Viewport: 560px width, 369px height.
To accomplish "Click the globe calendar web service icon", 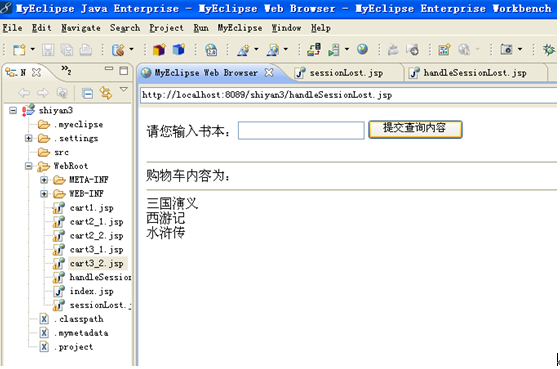I will click(211, 50).
